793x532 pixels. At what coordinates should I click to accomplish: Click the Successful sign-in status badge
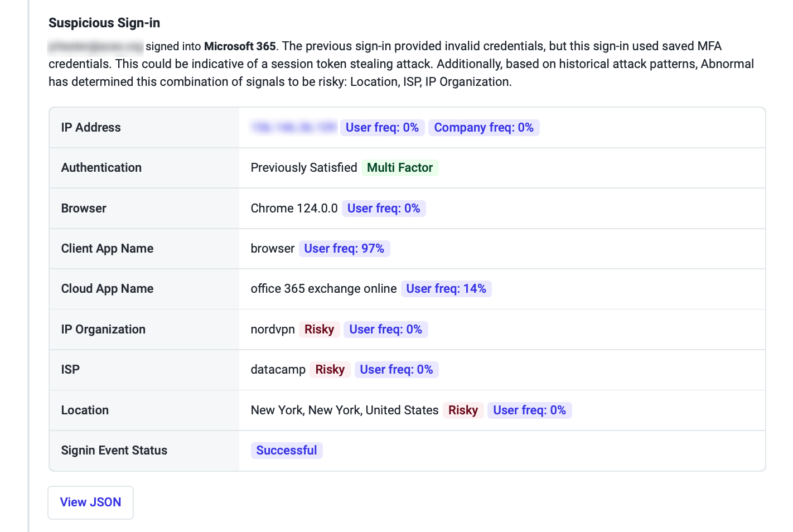coord(287,451)
